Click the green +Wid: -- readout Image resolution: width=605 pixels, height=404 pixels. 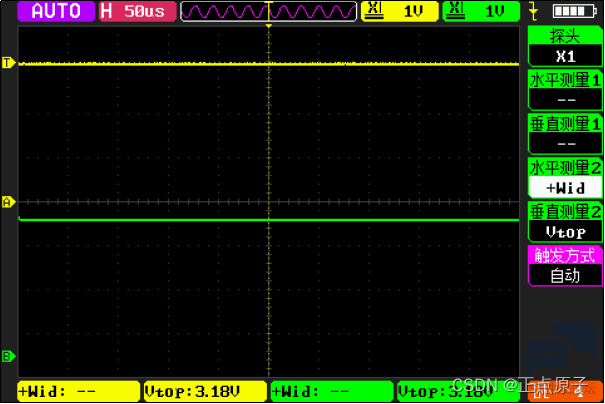[x=332, y=392]
